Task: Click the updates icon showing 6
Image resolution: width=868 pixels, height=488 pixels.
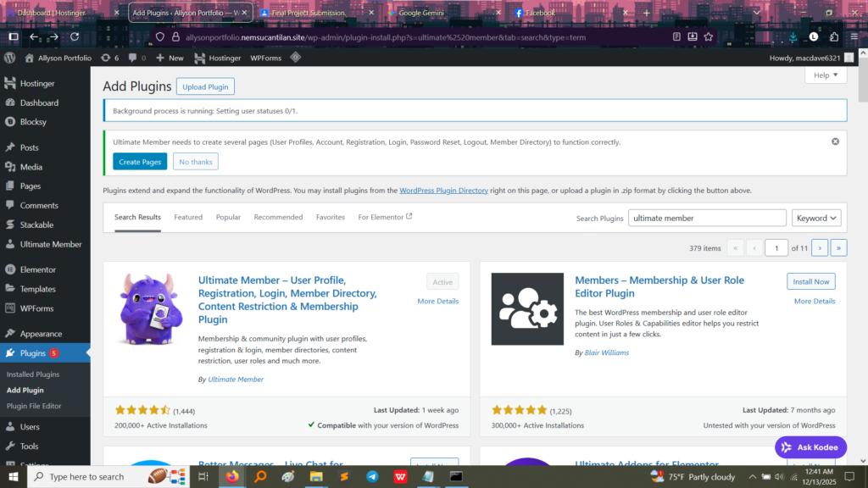Action: click(109, 58)
